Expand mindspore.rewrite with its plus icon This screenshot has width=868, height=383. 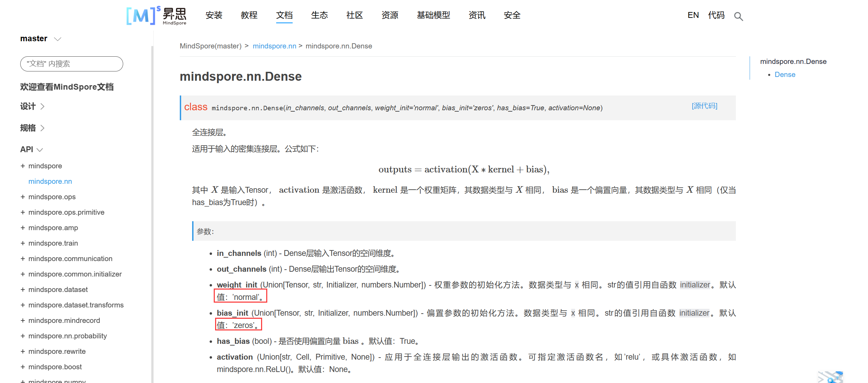pos(23,351)
